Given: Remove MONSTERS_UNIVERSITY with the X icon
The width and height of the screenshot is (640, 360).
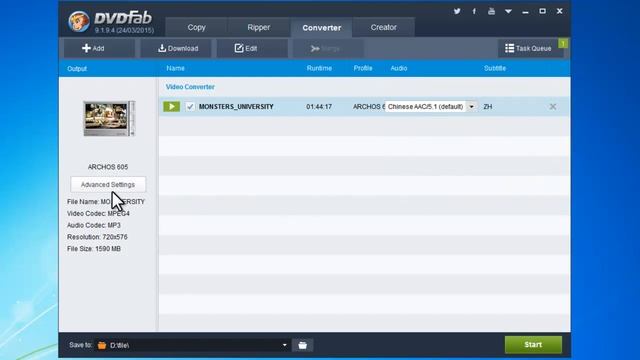Looking at the screenshot, I should (553, 107).
